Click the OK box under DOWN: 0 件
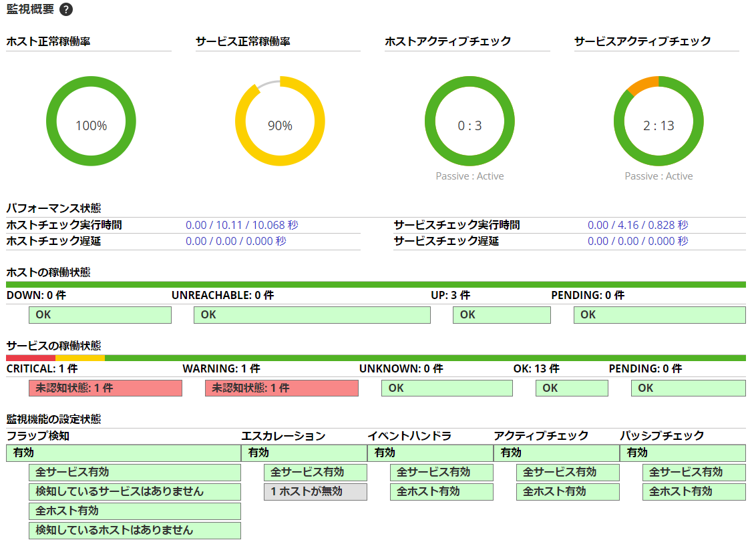The height and width of the screenshot is (544, 756). tap(100, 314)
